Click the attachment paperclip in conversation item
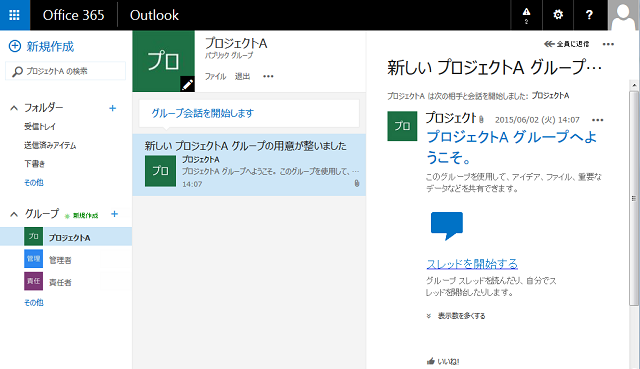The image size is (640, 369). click(357, 183)
